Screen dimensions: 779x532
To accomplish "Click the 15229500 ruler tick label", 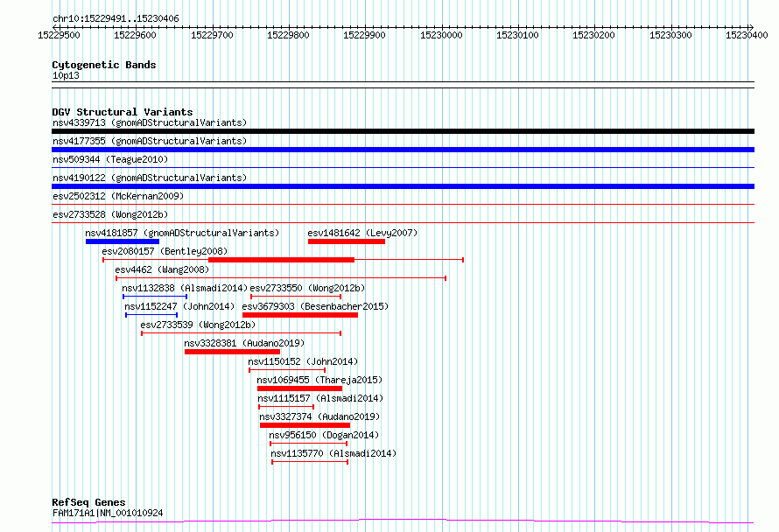I will pos(59,35).
